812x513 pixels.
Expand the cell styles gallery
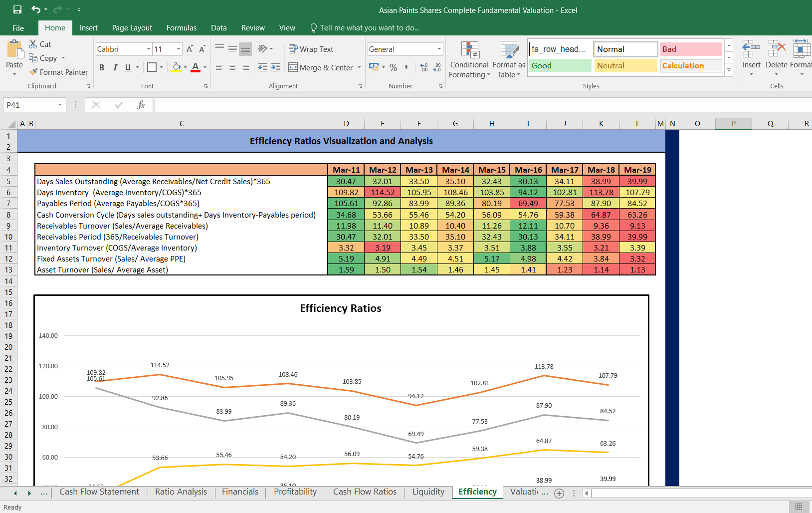tap(729, 70)
